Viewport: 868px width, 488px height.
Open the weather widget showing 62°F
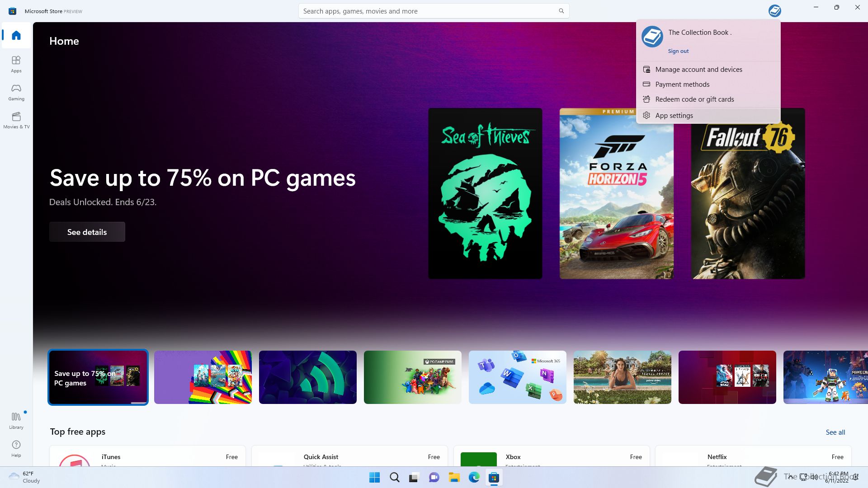(x=25, y=478)
